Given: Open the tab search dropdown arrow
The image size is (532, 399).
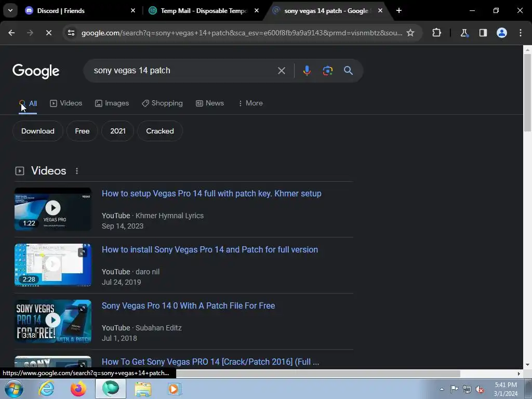Looking at the screenshot, I should point(10,10).
